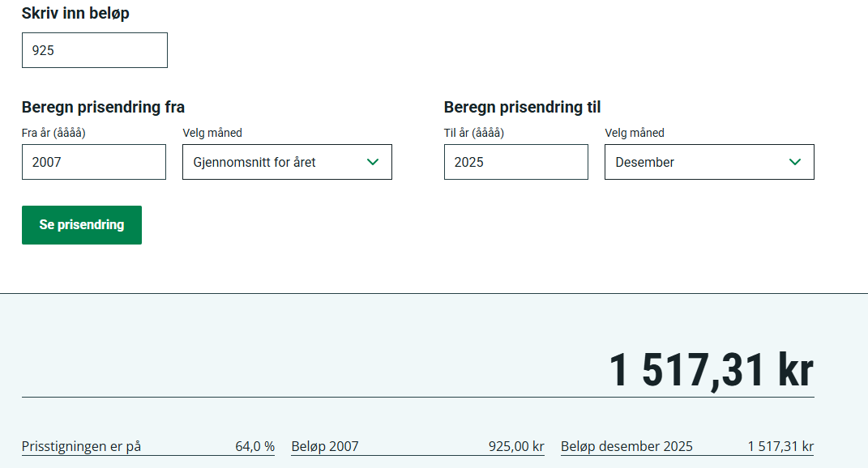The width and height of the screenshot is (868, 468).
Task: Click "Velg måned" label above Desember dropdown
Action: pos(635,133)
